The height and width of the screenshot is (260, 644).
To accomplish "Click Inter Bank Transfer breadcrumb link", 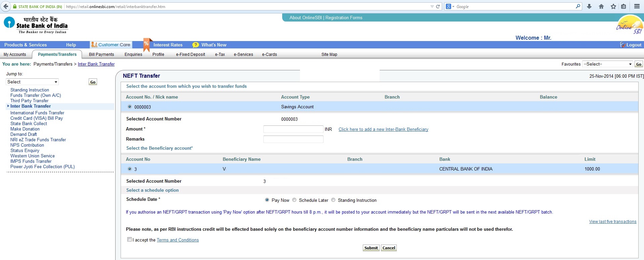I will pos(96,64).
